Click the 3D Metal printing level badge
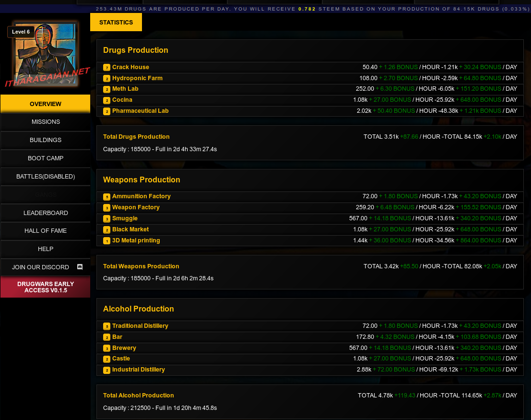This screenshot has height=420, width=531. (107, 241)
